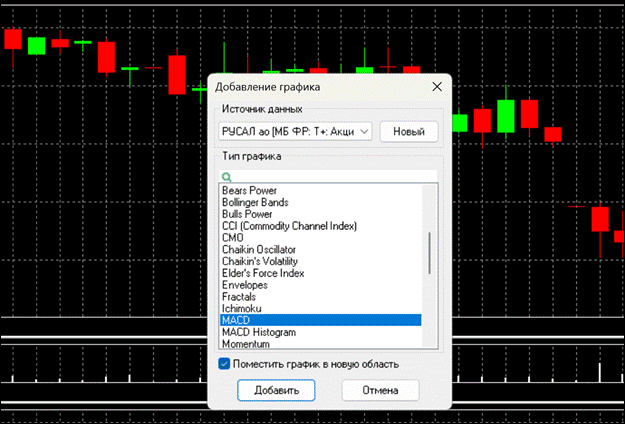Select the highlighted MACD item
This screenshot has height=424, width=625.
[236, 320]
